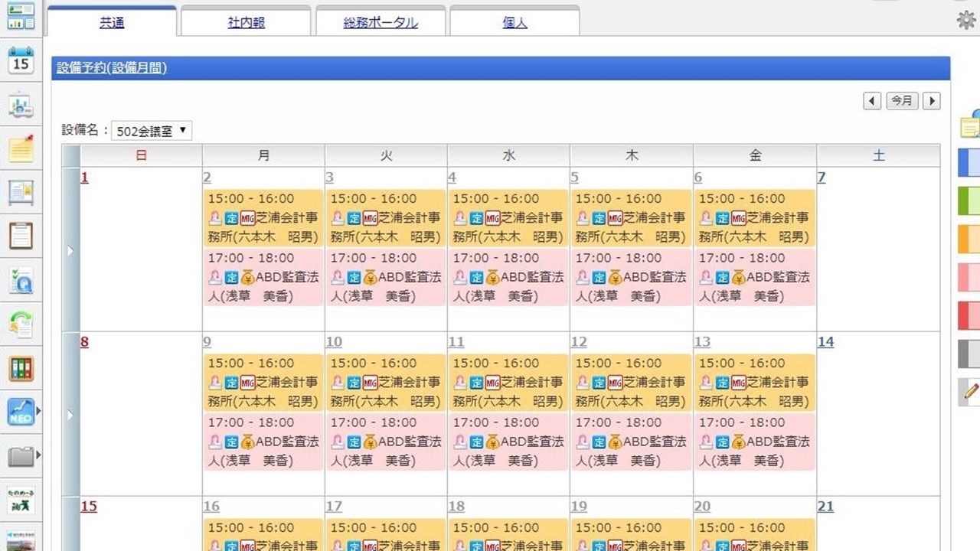980x551 pixels.
Task: Click the blue NEO icon in sidebar
Action: pyautogui.click(x=21, y=412)
